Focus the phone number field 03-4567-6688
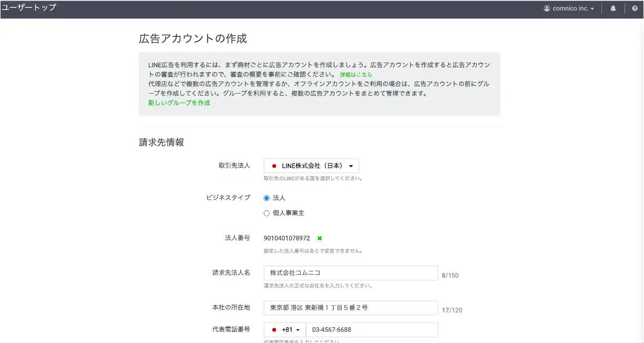The height and width of the screenshot is (343, 644). point(372,330)
